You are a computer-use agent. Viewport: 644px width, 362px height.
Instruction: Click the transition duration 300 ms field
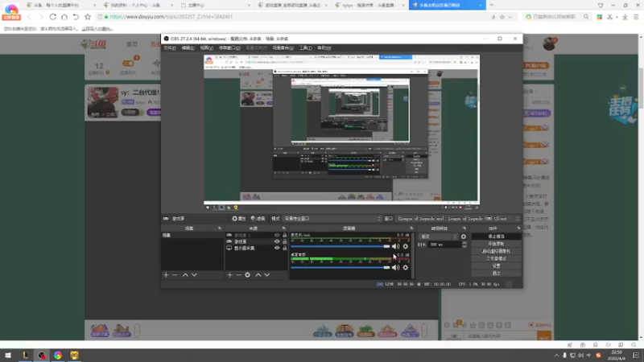[444, 245]
